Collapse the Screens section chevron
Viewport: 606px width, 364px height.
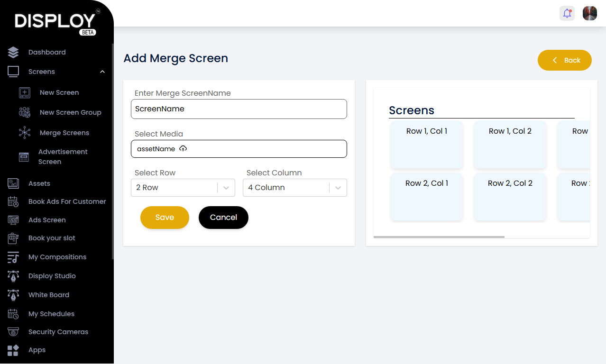[x=102, y=72]
